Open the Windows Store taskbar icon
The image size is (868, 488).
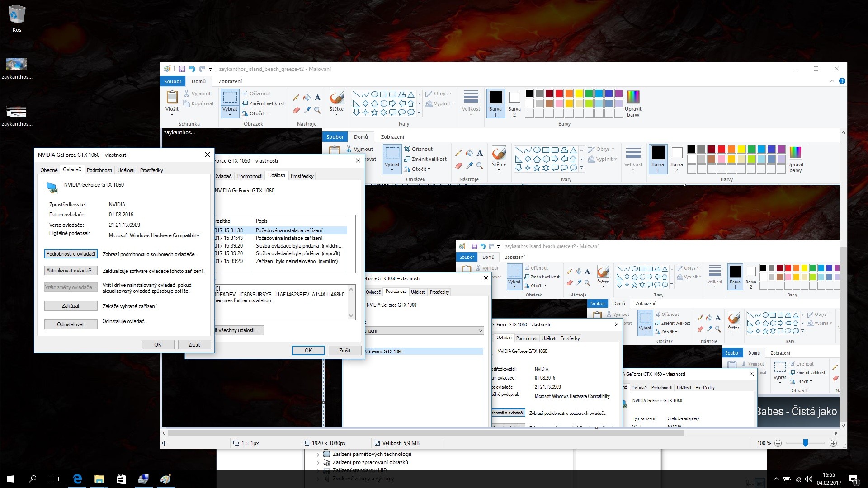pos(121,479)
